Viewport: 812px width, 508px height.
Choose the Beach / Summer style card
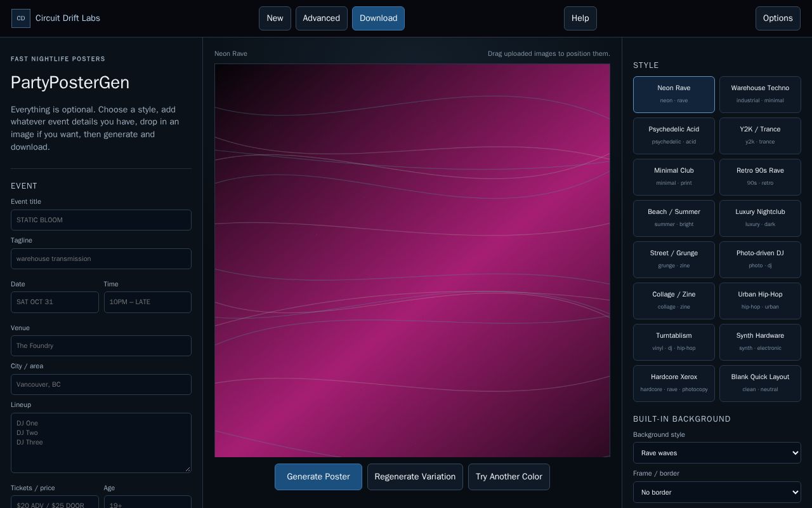(674, 218)
